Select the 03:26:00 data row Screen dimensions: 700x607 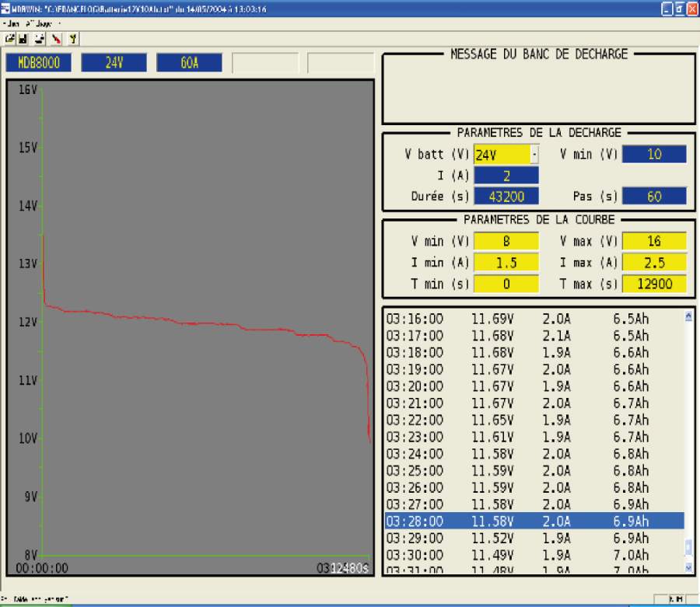[x=534, y=488]
